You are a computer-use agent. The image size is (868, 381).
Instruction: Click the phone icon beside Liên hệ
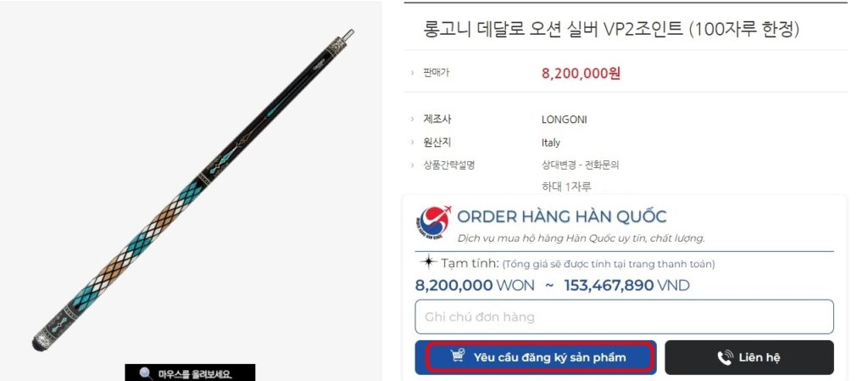pos(726,357)
